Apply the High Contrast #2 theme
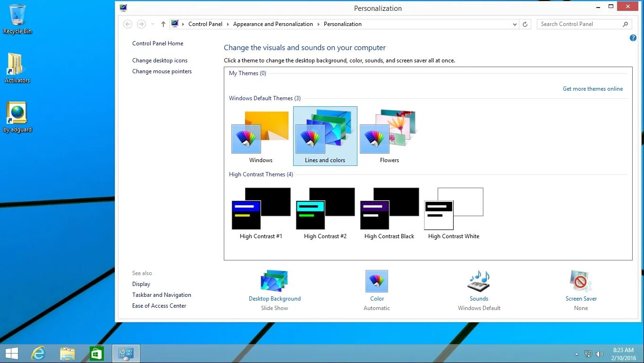Image resolution: width=644 pixels, height=363 pixels. (325, 212)
